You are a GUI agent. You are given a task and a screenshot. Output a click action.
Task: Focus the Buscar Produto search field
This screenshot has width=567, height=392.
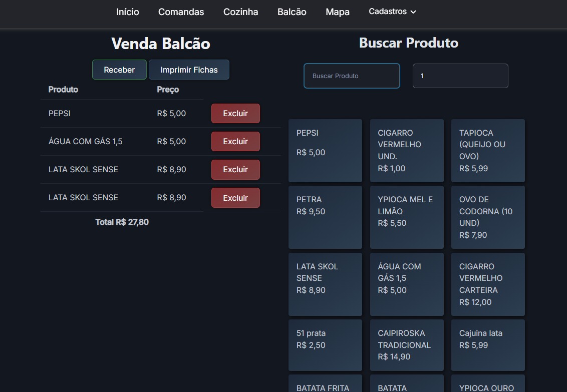pos(352,76)
